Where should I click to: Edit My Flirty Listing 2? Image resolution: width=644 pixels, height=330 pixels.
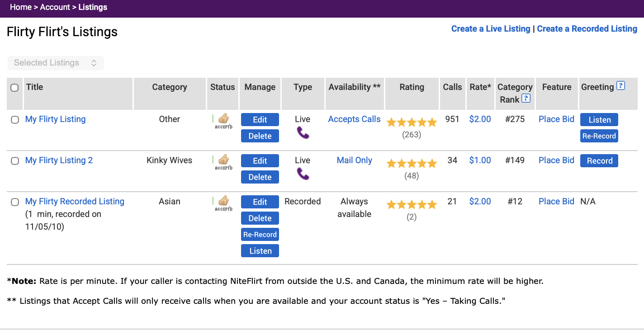pyautogui.click(x=260, y=161)
